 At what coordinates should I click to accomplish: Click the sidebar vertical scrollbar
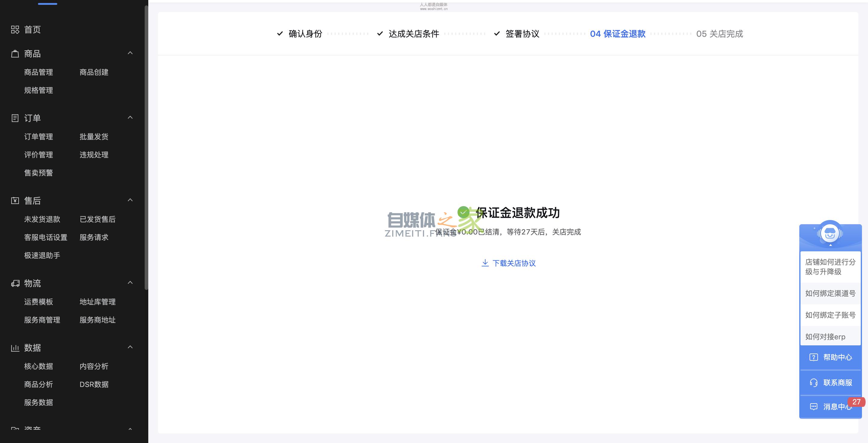click(x=146, y=148)
